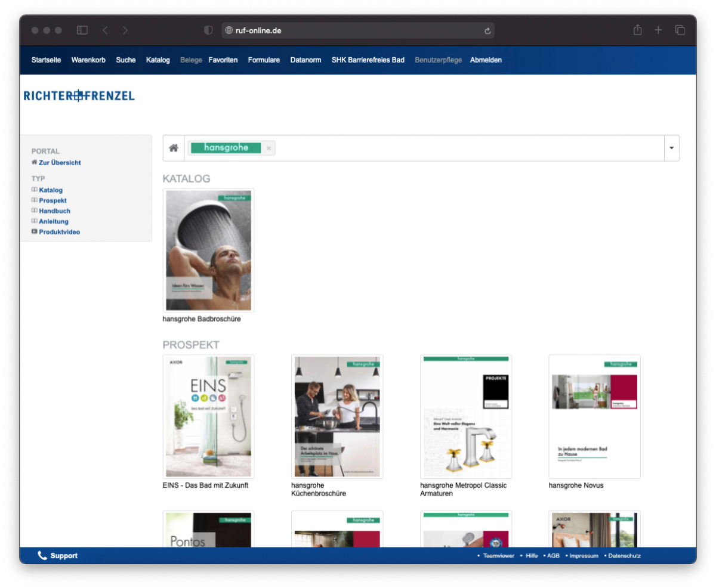Open the privacy shield icon in the toolbar
This screenshot has width=716, height=588.
click(208, 30)
